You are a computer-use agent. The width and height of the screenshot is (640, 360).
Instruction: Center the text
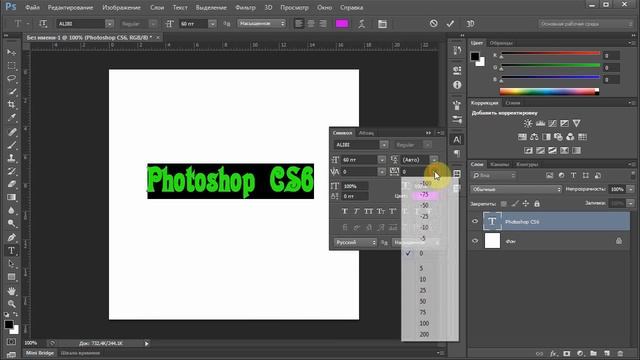point(311,24)
